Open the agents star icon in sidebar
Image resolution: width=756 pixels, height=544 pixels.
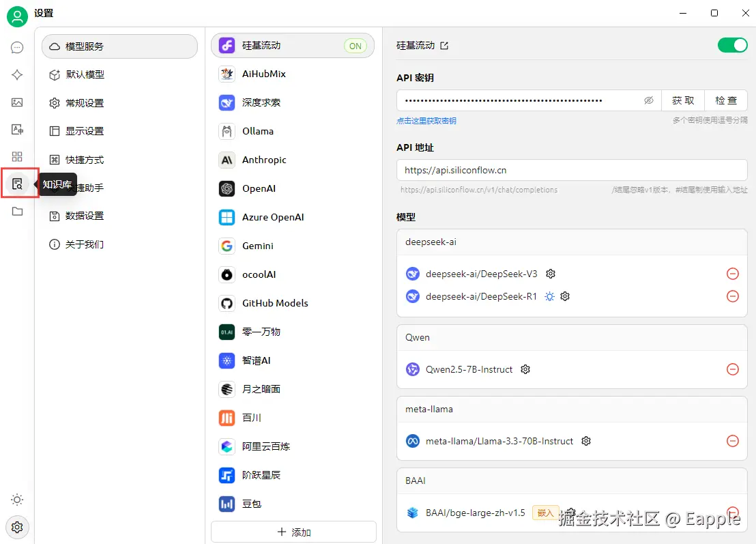pyautogui.click(x=17, y=75)
